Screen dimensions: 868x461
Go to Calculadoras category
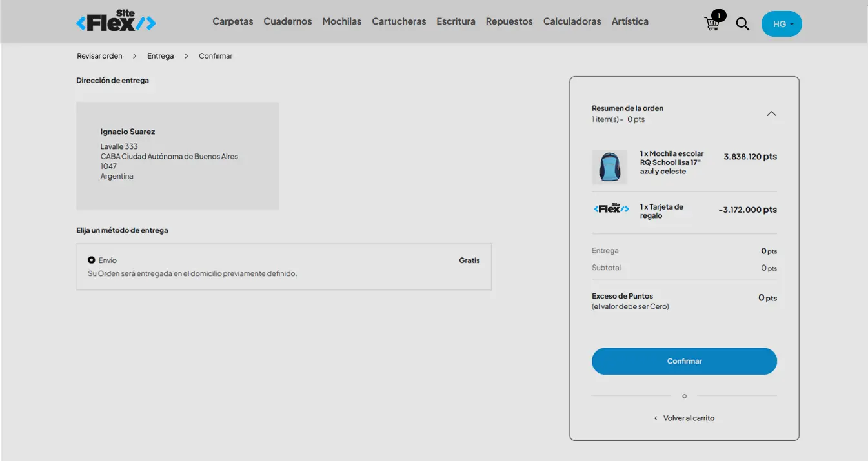tap(572, 21)
